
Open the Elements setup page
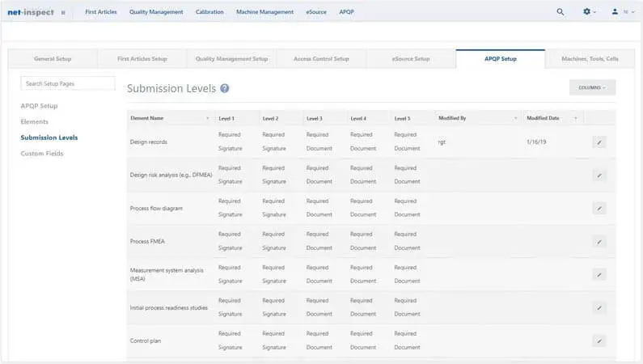(x=35, y=121)
